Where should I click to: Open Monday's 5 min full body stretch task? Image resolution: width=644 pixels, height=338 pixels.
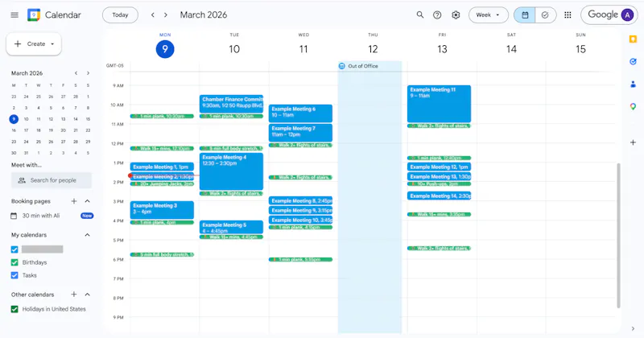162,254
